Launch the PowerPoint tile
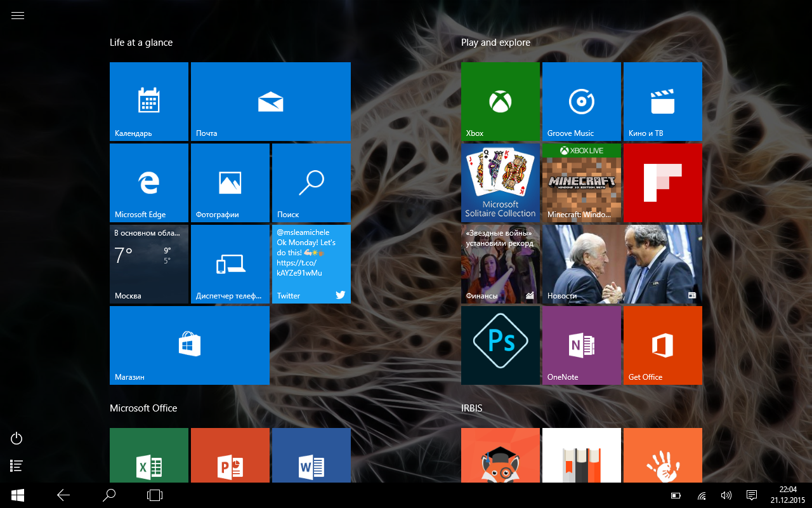This screenshot has width=812, height=508. (x=230, y=455)
